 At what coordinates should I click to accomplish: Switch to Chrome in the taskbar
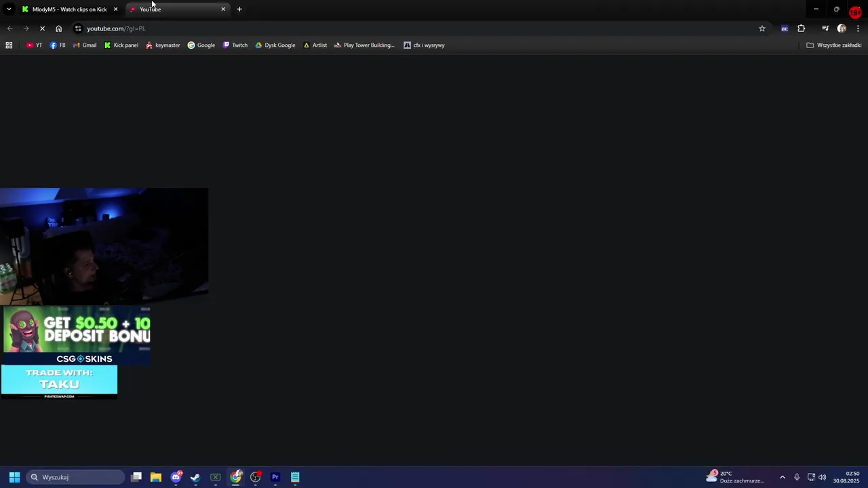(235, 477)
